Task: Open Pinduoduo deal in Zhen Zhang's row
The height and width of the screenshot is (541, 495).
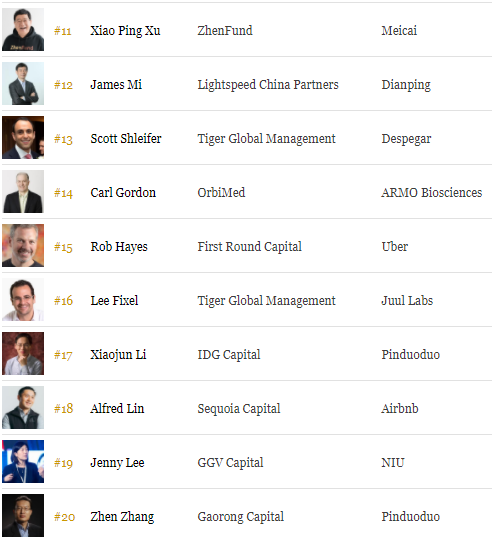Action: (x=410, y=517)
